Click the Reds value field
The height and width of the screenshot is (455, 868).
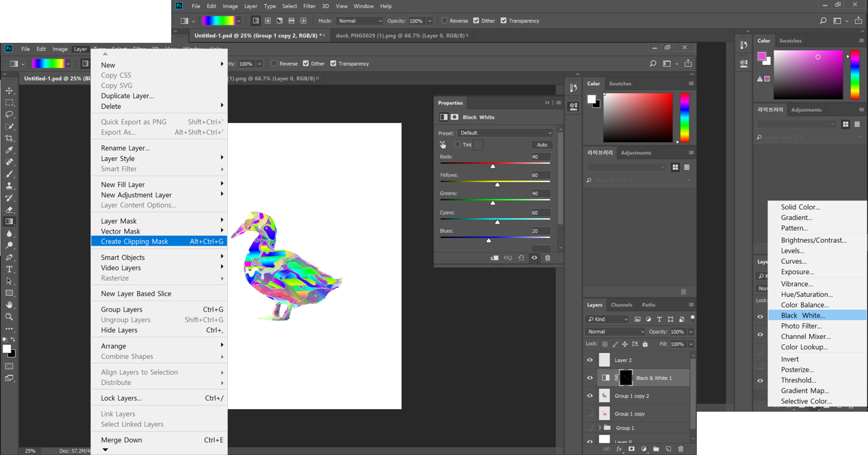click(x=541, y=157)
